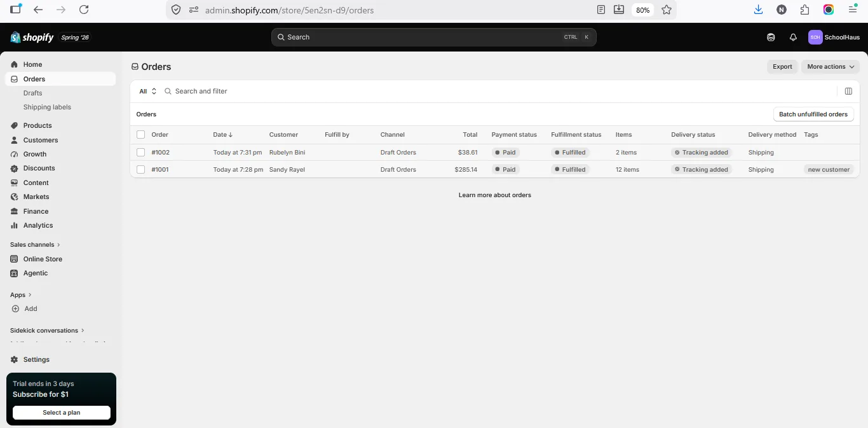The width and height of the screenshot is (868, 428).
Task: Go to Discounts page label
Action: click(39, 168)
